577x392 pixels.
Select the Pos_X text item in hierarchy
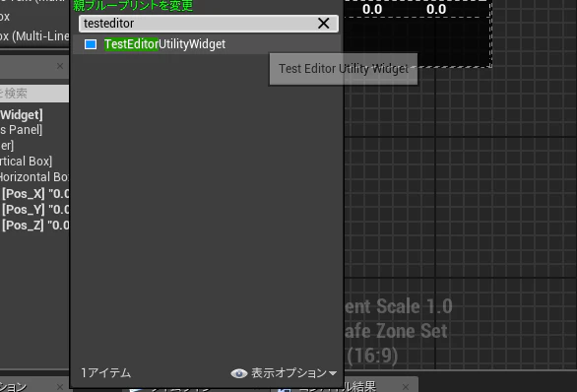[35, 194]
